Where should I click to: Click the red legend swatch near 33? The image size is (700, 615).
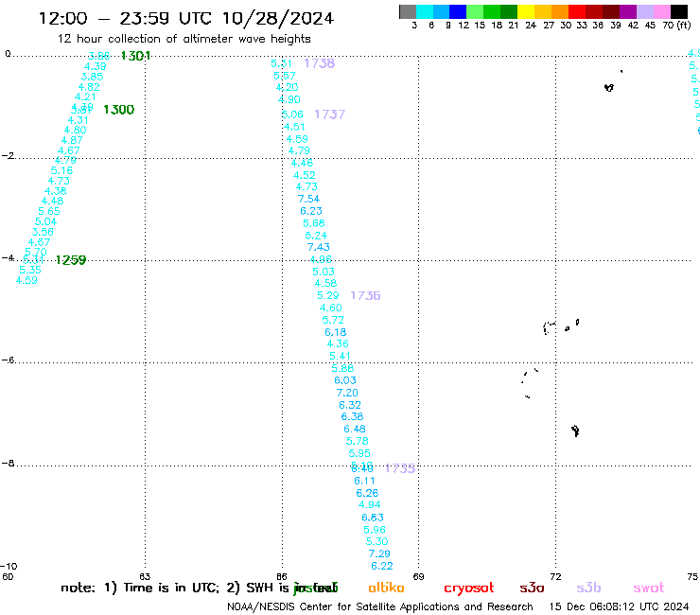pos(577,11)
